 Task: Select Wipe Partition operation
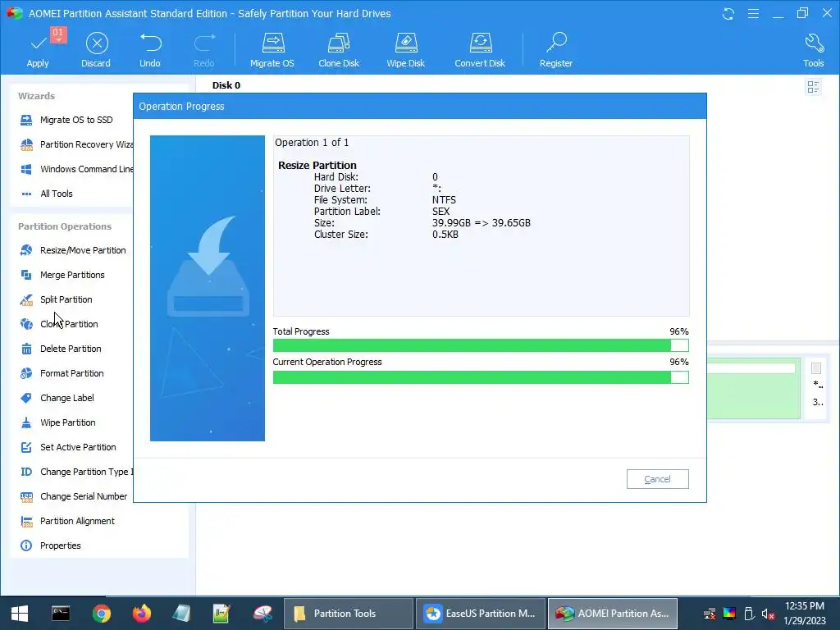pos(58,422)
